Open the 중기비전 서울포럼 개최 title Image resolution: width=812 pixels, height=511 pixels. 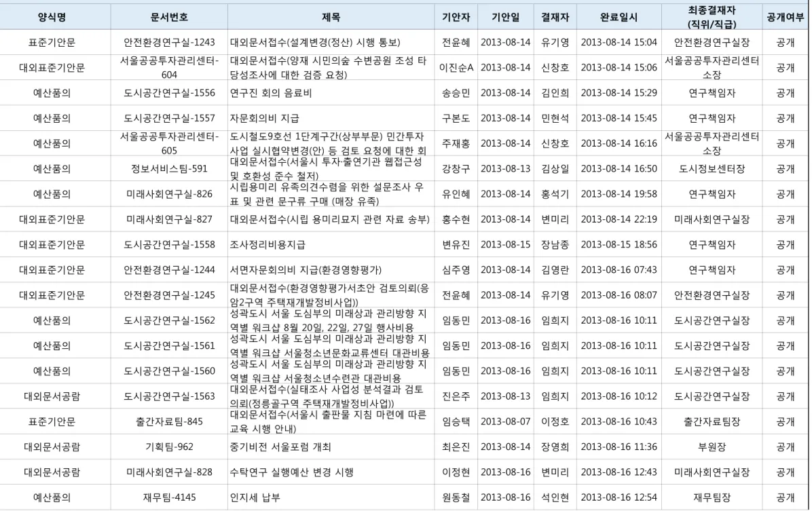click(280, 447)
